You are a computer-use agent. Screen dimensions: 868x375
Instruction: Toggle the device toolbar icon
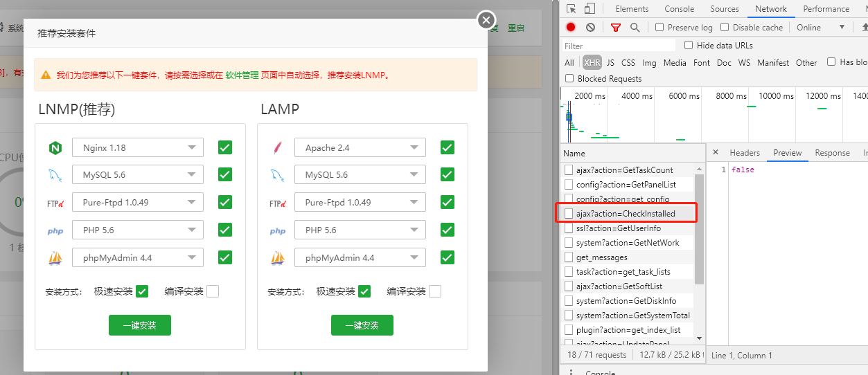[590, 9]
